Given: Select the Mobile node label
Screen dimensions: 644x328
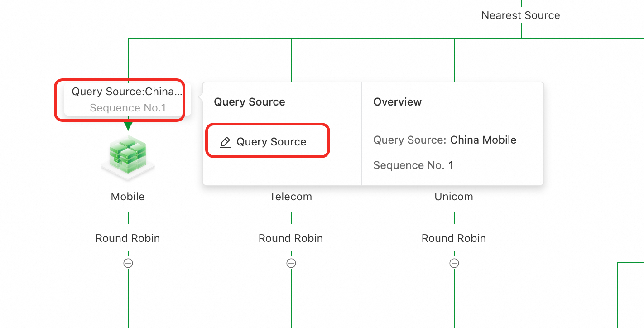Looking at the screenshot, I should pos(128,197).
